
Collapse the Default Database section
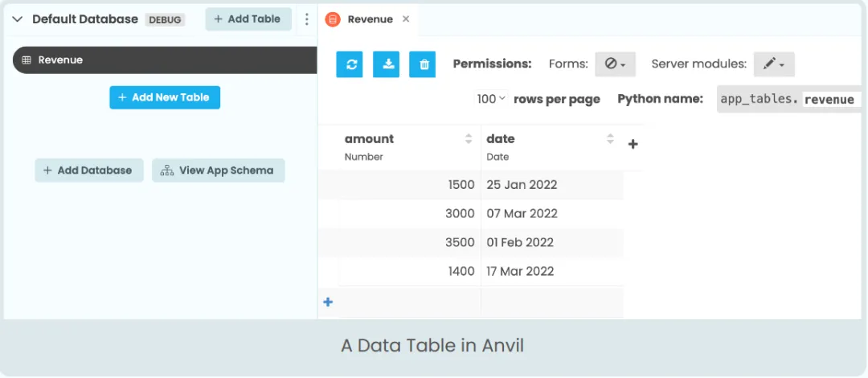pyautogui.click(x=18, y=19)
